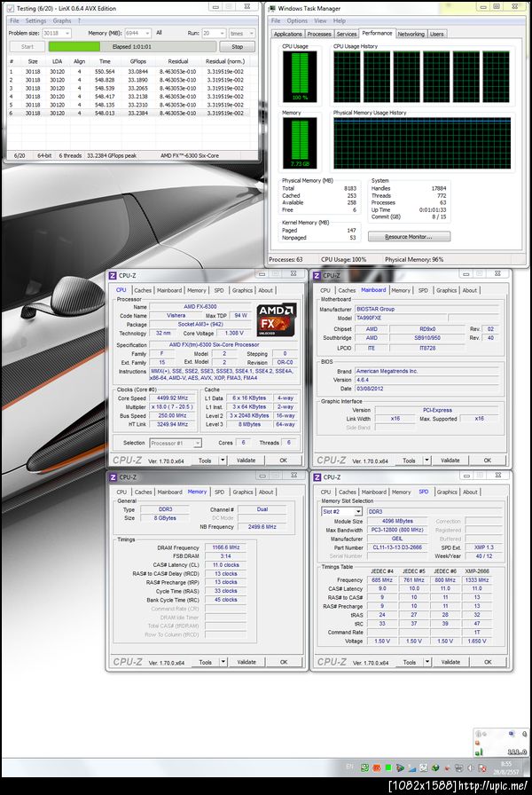Open the File menu in LinX
This screenshot has width=532, height=795.
(x=14, y=20)
